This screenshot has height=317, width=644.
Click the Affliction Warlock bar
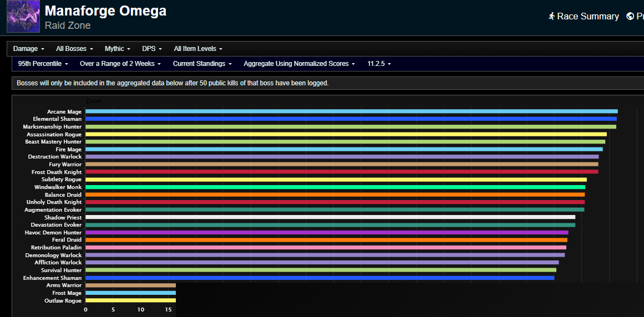tap(322, 263)
